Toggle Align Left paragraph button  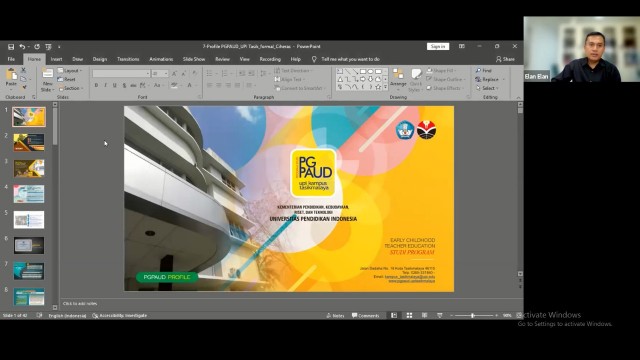tap(209, 85)
